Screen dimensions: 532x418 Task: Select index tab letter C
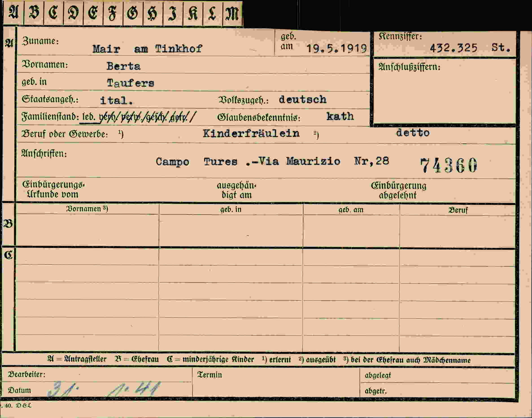[x=53, y=13]
